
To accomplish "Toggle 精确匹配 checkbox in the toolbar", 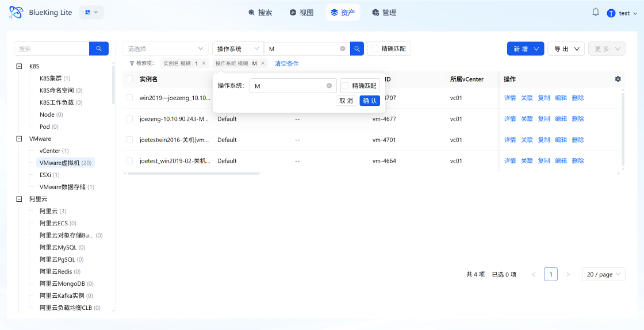I will pos(374,48).
